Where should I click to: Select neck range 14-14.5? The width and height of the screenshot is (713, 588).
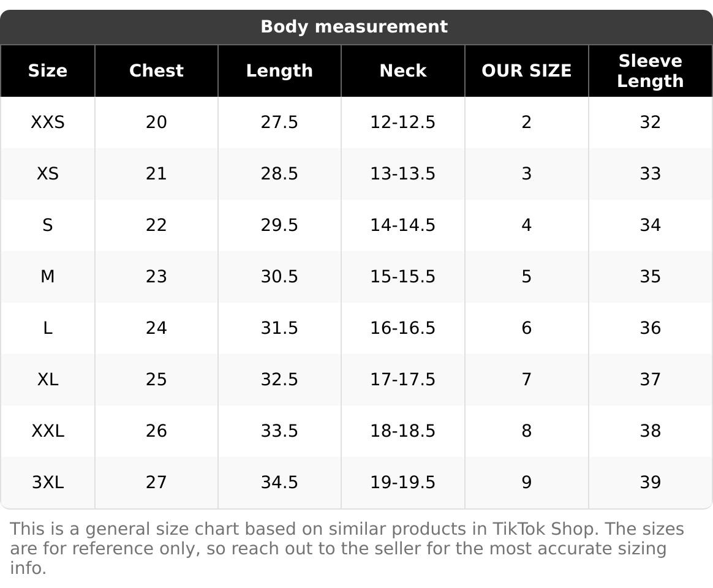pos(402,225)
